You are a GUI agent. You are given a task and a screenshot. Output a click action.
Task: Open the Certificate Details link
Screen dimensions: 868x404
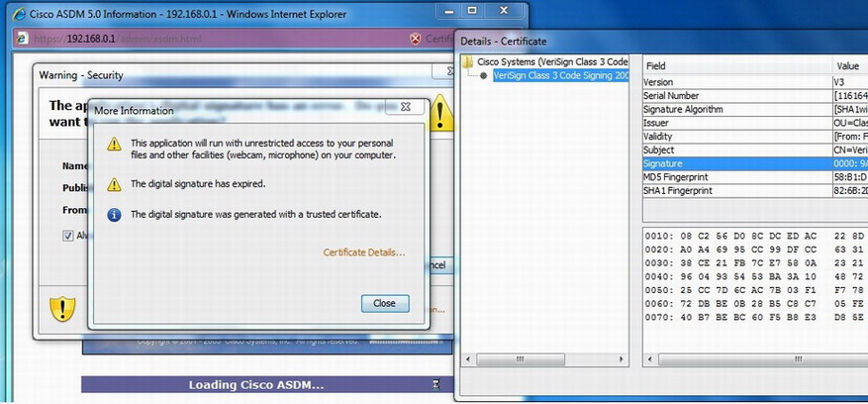coord(364,252)
